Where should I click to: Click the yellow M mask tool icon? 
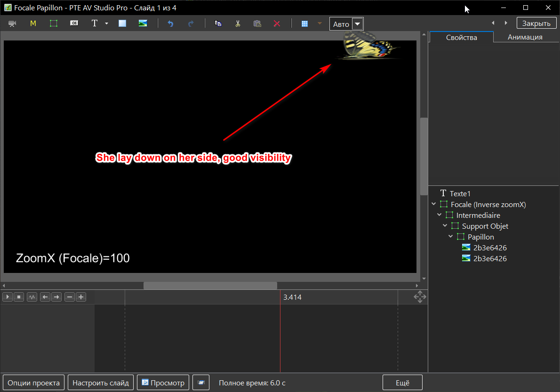point(33,24)
